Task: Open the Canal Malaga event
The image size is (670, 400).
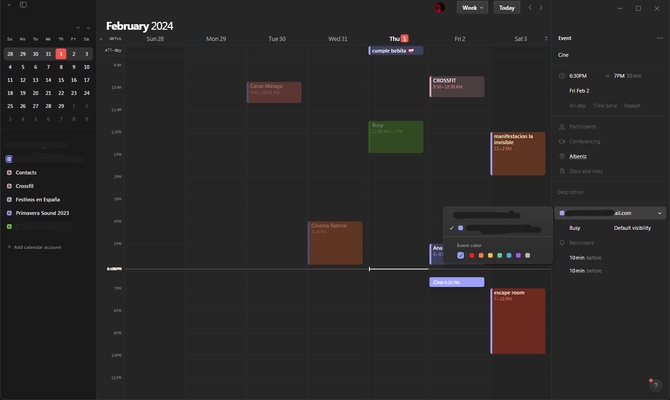Action: (x=274, y=92)
